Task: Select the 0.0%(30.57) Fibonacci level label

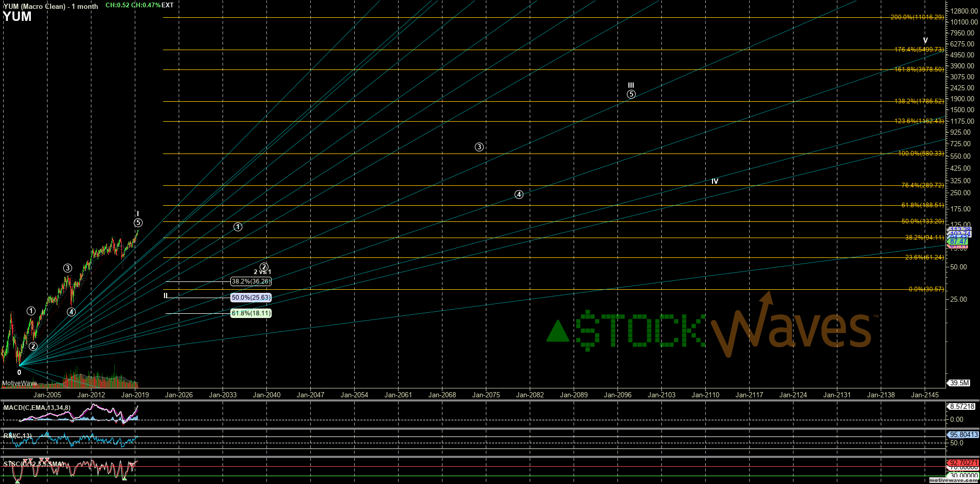Action: (927, 289)
